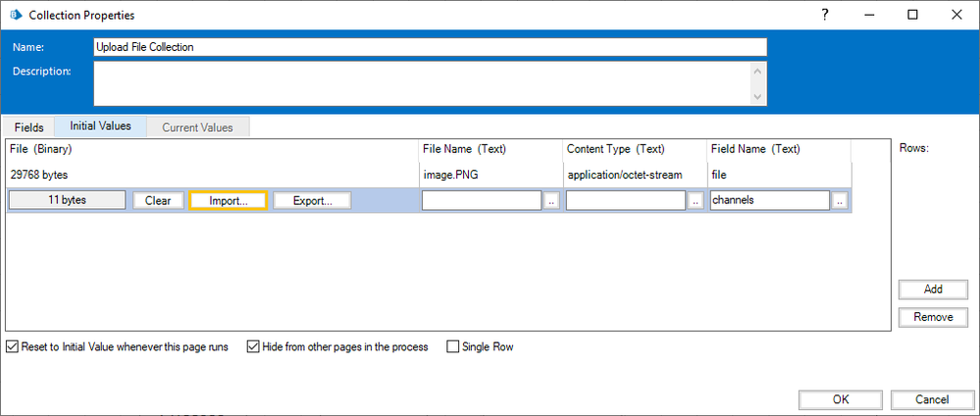Click the Description scrollbar up arrow
The height and width of the screenshot is (416, 980).
[x=758, y=70]
